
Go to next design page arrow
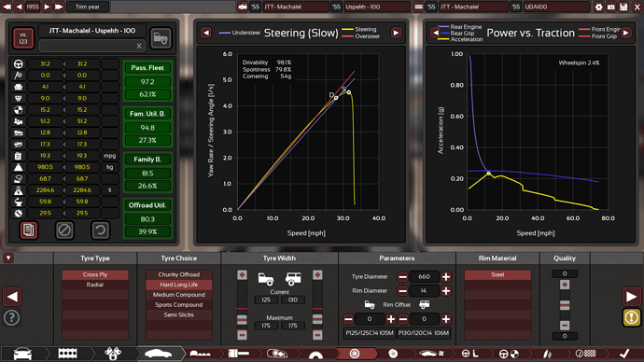click(x=631, y=297)
